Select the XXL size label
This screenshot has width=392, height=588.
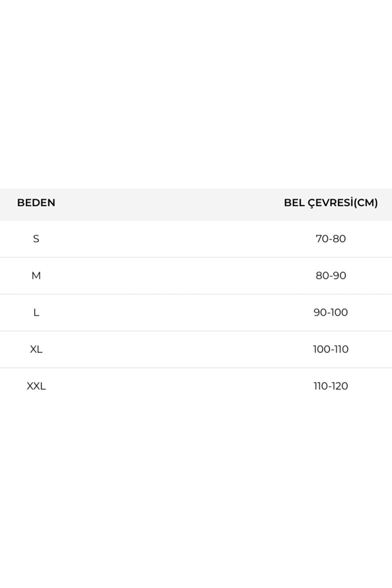pos(36,386)
